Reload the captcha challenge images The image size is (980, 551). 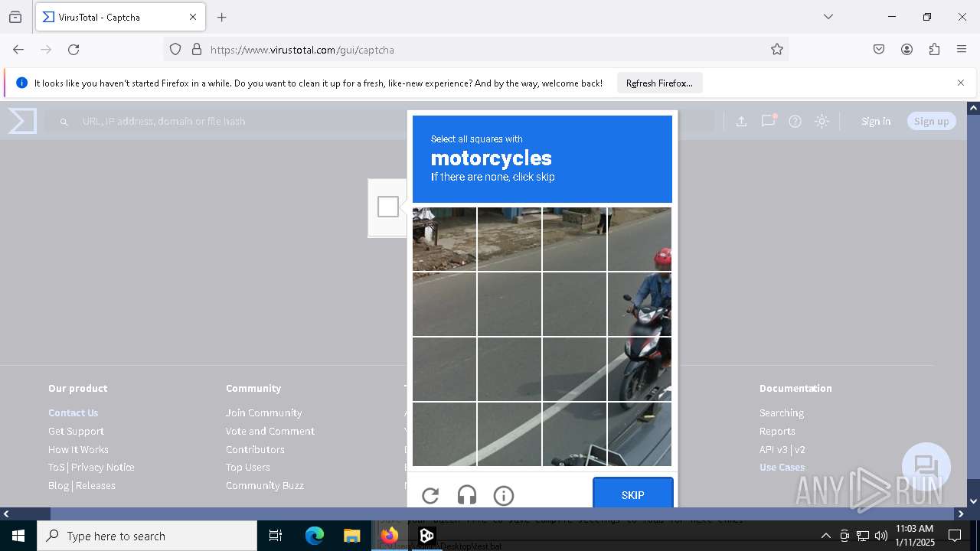pyautogui.click(x=430, y=496)
